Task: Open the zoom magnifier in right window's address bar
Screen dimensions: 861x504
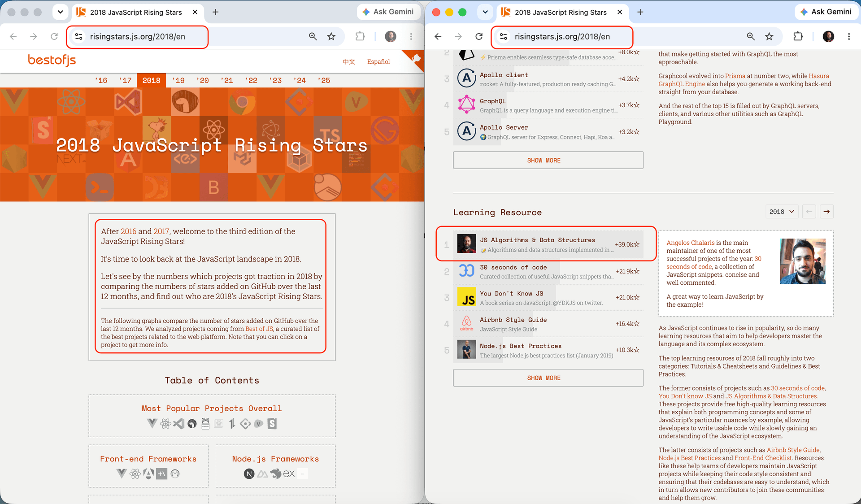Action: coord(751,37)
